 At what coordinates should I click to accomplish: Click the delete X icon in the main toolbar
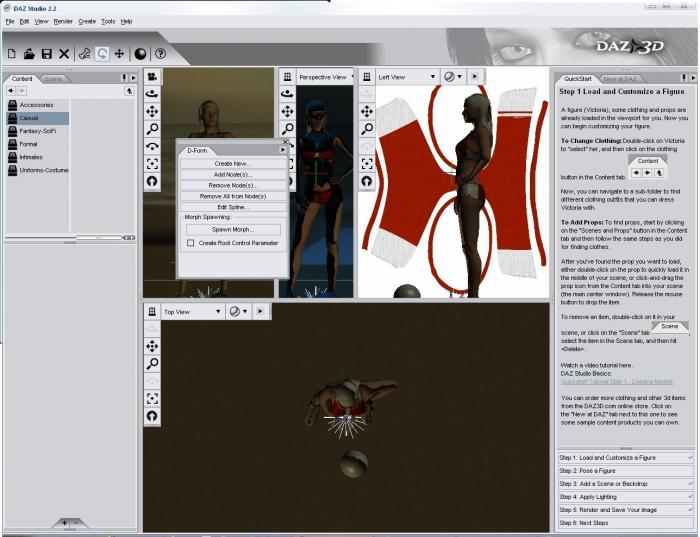(64, 54)
